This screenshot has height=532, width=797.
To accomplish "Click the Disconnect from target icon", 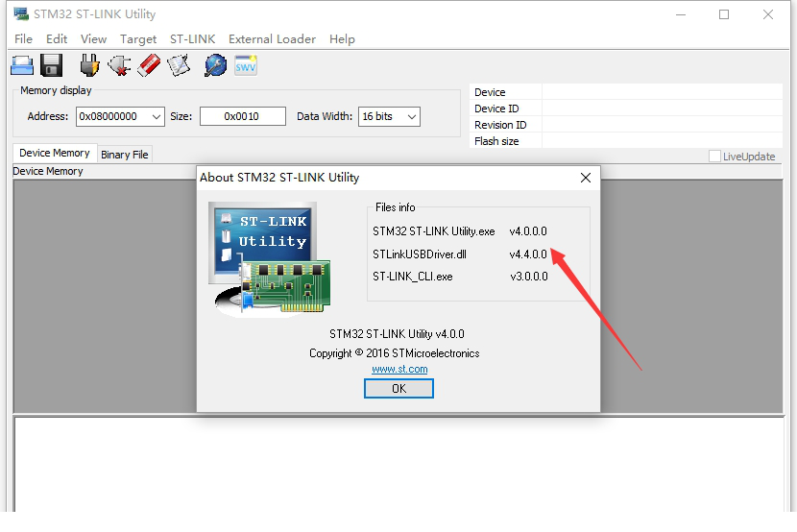I will 119,65.
